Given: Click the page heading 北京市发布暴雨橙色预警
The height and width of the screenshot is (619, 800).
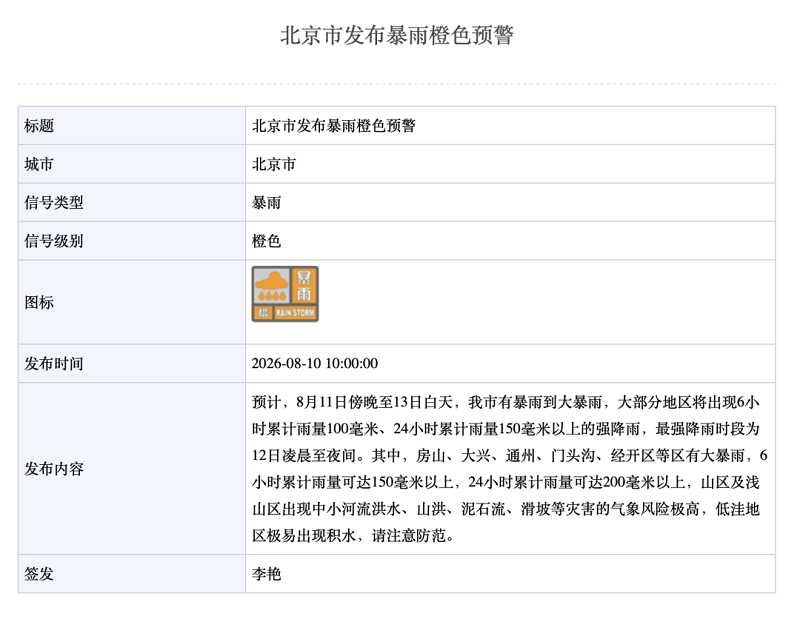Looking at the screenshot, I should point(397,35).
